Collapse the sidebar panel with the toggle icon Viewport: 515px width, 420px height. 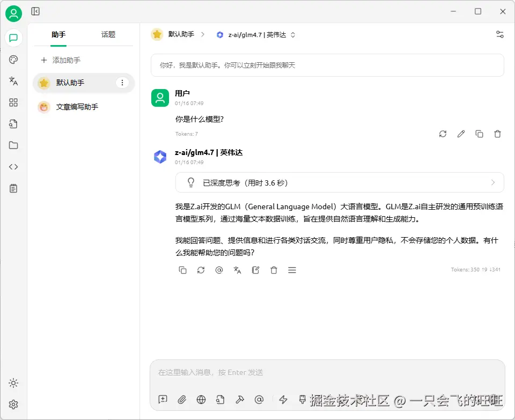coord(35,11)
